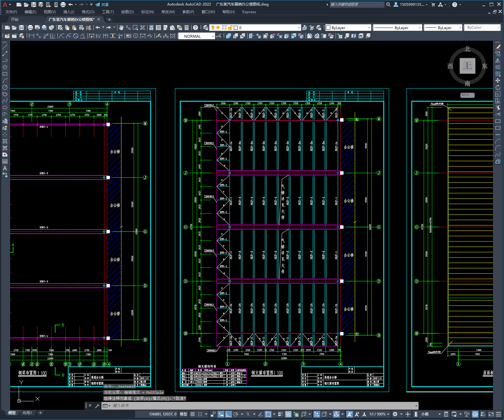Viewport: 504px width, 420px height.
Task: Click the 北 compass label on ViewCube
Action: click(467, 49)
